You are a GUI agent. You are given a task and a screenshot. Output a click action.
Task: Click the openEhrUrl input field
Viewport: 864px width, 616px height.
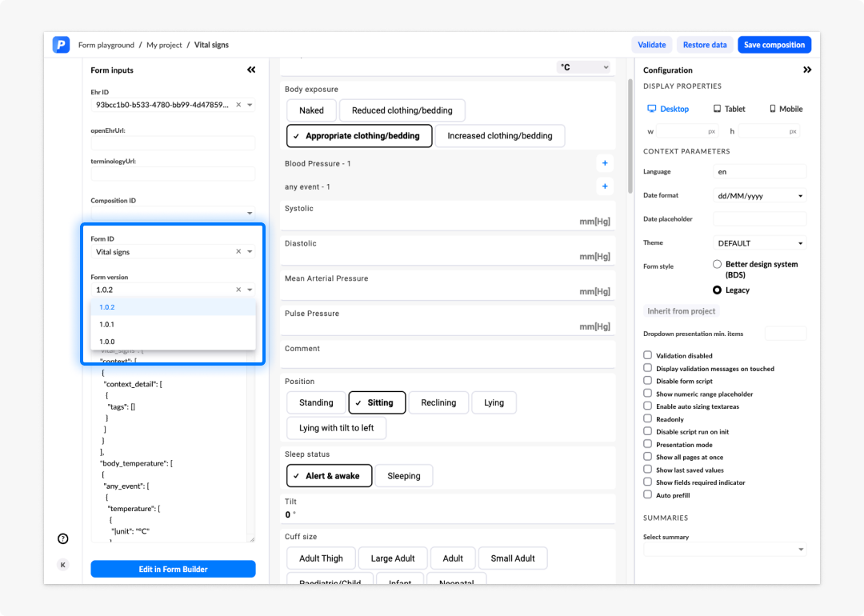click(x=173, y=142)
